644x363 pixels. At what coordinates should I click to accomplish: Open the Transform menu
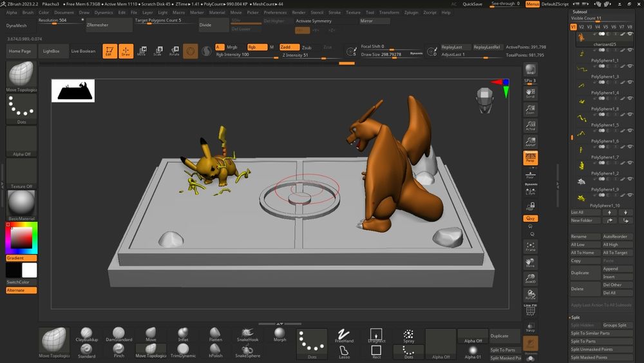pos(389,12)
